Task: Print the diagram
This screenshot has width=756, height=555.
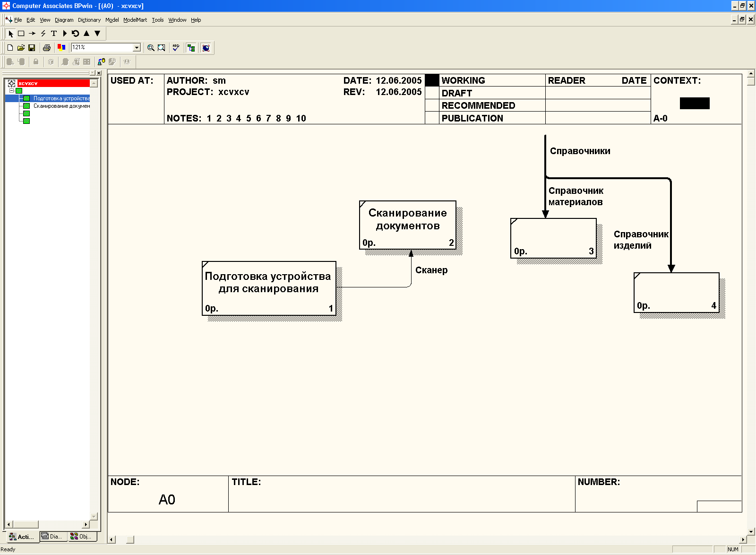Action: 47,48
